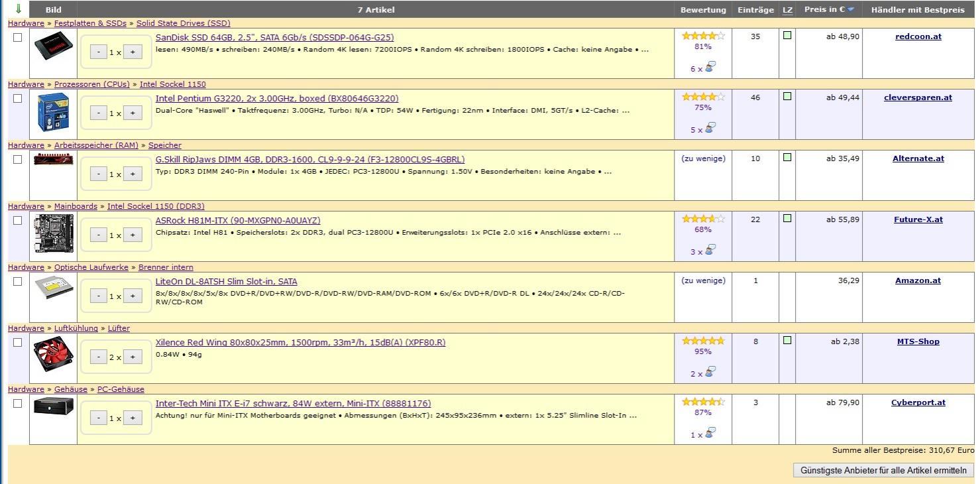The width and height of the screenshot is (980, 484).
Task: Sort by the Bewertung column header
Action: [703, 10]
